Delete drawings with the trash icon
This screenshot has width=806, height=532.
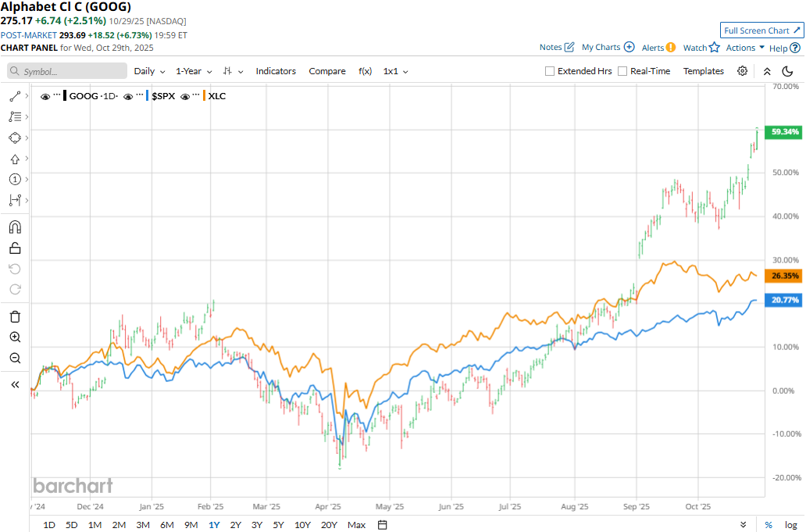coord(15,316)
